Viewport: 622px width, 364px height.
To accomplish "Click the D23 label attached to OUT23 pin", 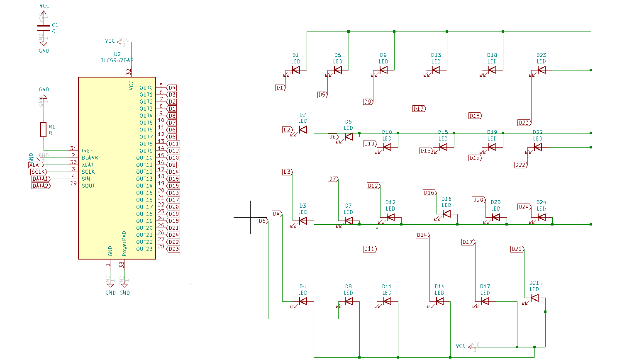I will coord(173,249).
